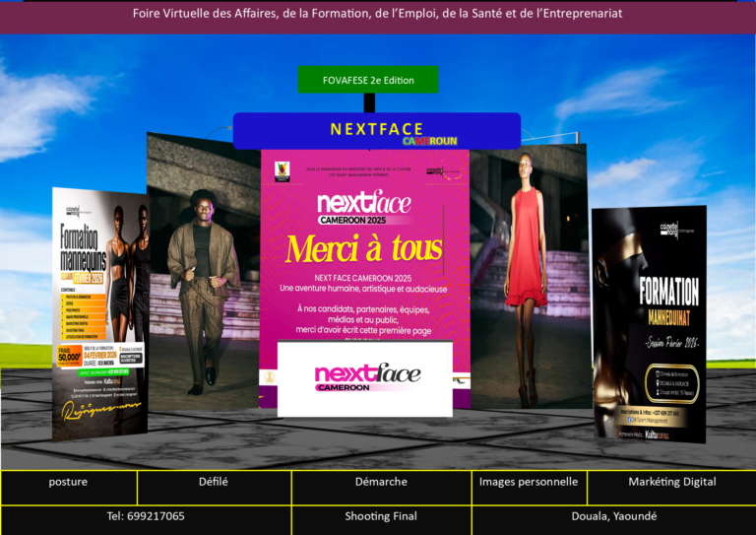756x535 pixels.
Task: Click the Cameroon coat of arms emblem
Action: [x=283, y=171]
